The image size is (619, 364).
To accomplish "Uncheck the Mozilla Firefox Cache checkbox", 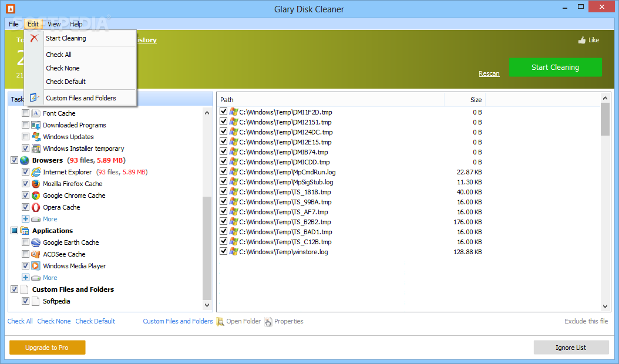I will click(x=26, y=184).
